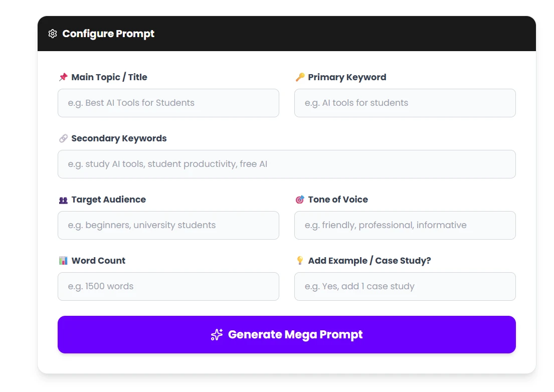Click the pushpin icon beside Main Topic / Title
Screen dimensions: 554x392
coord(63,77)
